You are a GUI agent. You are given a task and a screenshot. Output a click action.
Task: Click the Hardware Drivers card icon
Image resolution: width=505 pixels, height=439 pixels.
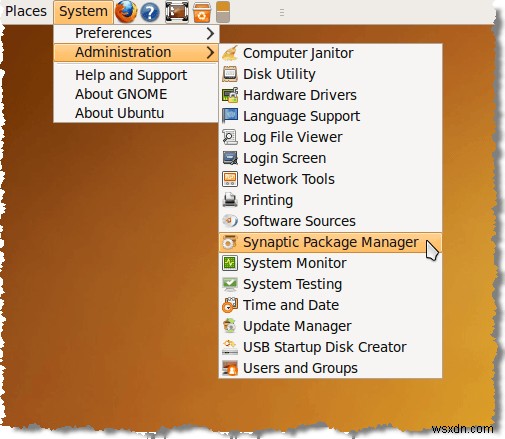tap(230, 95)
